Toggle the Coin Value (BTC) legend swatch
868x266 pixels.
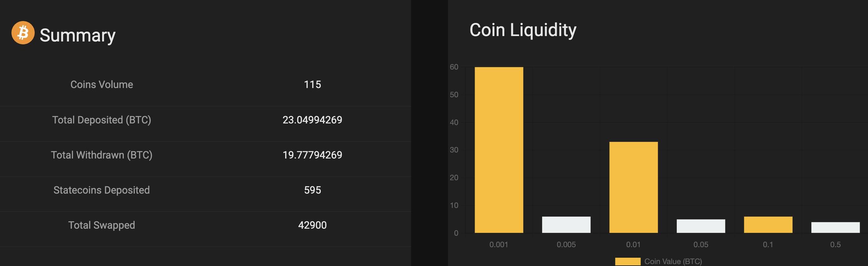point(627,261)
